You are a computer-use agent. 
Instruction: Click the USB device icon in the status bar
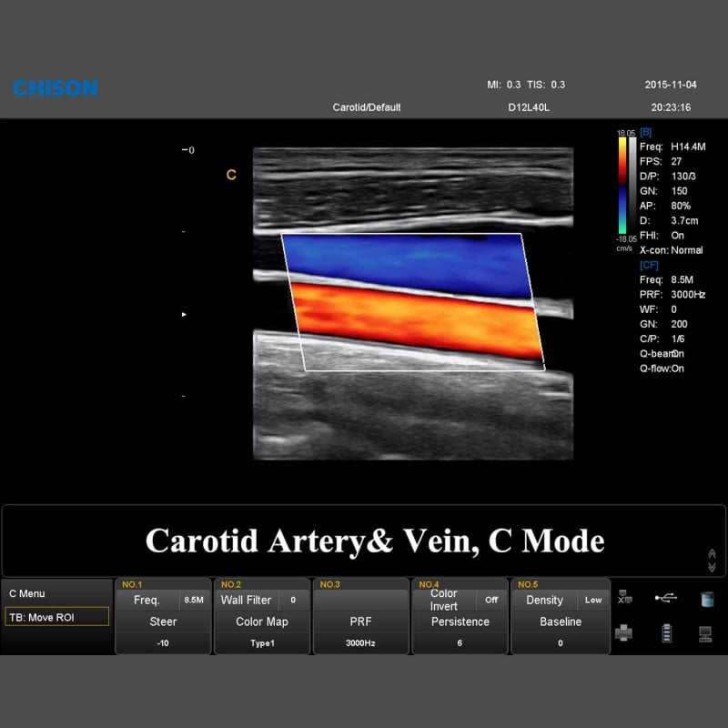(664, 598)
